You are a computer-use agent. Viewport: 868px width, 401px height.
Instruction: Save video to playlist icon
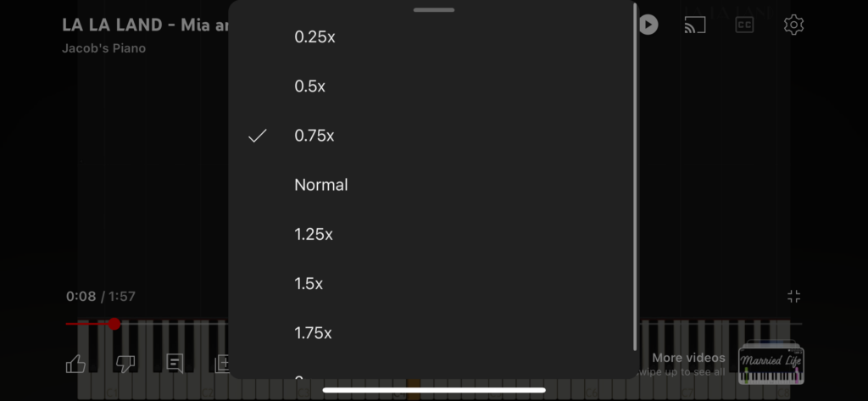(x=222, y=364)
